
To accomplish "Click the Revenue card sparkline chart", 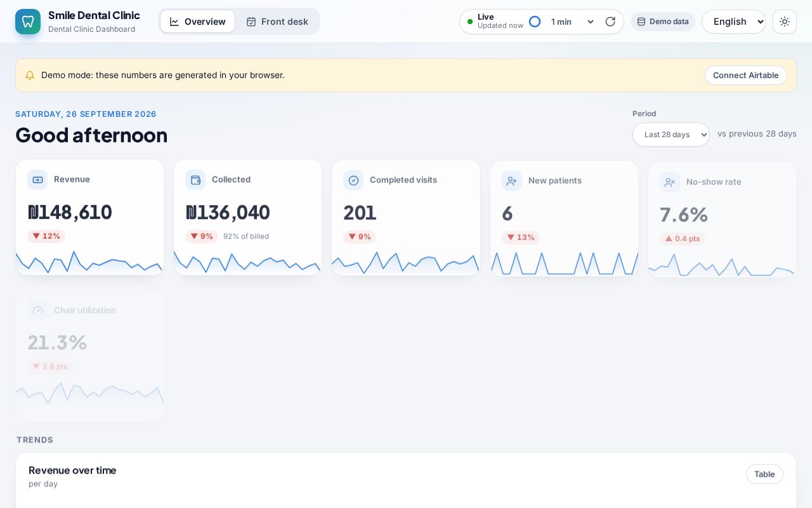I will 89,262.
